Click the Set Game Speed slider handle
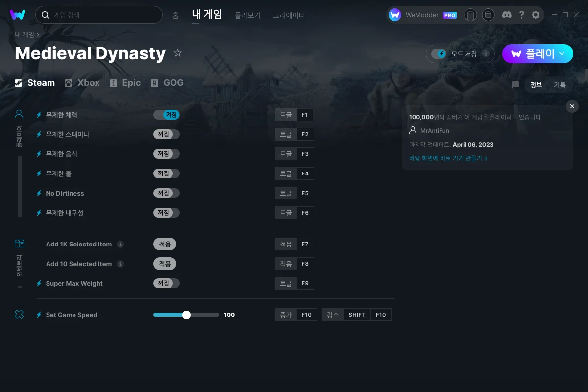This screenshot has height=392, width=588. (x=186, y=315)
